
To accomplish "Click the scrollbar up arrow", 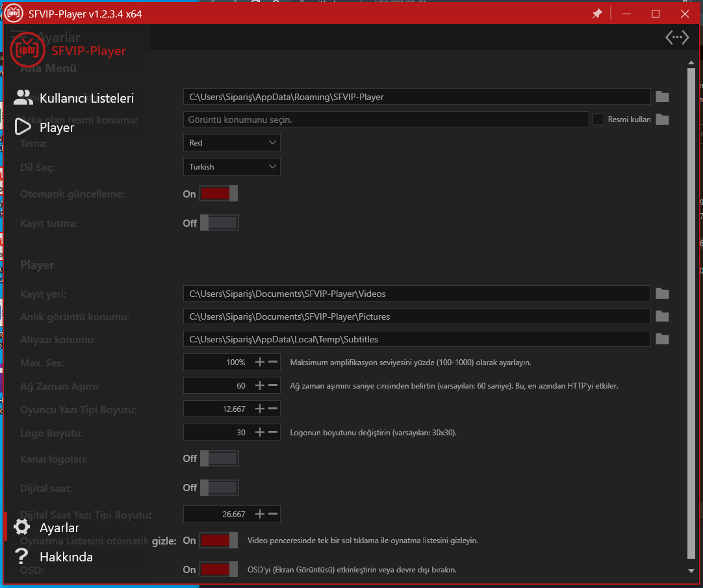I will click(691, 63).
